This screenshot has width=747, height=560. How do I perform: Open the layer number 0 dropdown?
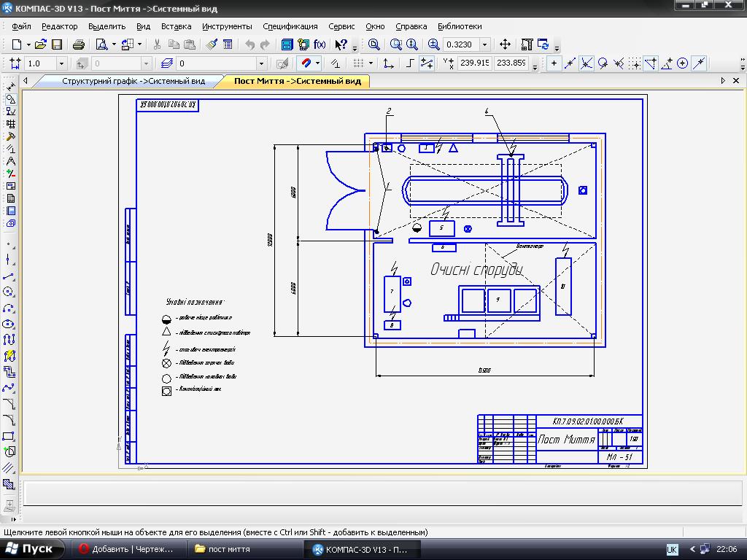[x=261, y=63]
